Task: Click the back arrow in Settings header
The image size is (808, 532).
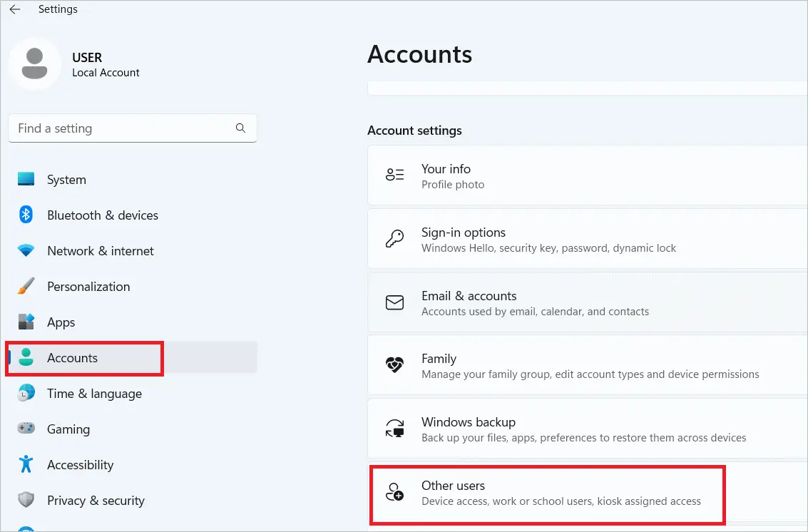Action: click(x=15, y=9)
